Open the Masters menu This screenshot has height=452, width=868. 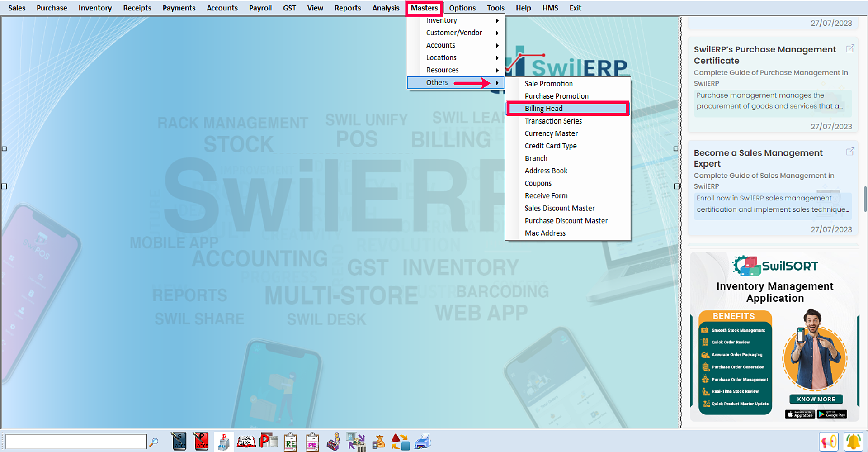[x=424, y=8]
